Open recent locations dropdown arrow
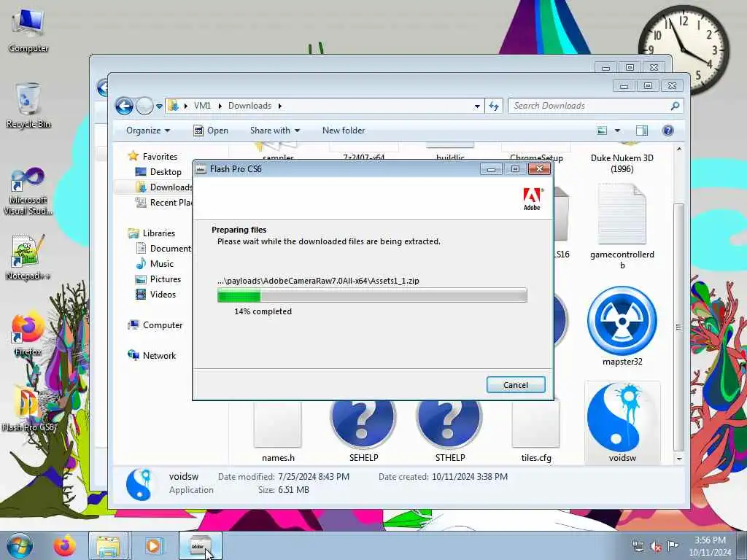 [159, 106]
